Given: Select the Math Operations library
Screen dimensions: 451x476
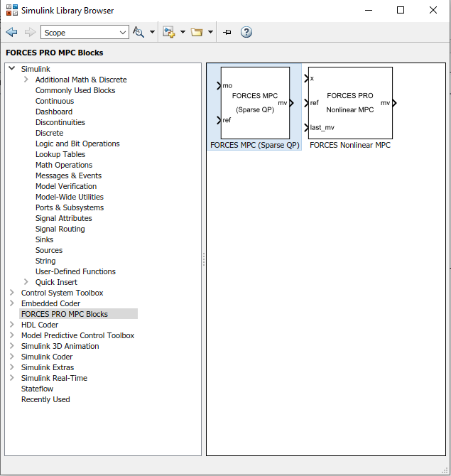Looking at the screenshot, I should (x=64, y=165).
